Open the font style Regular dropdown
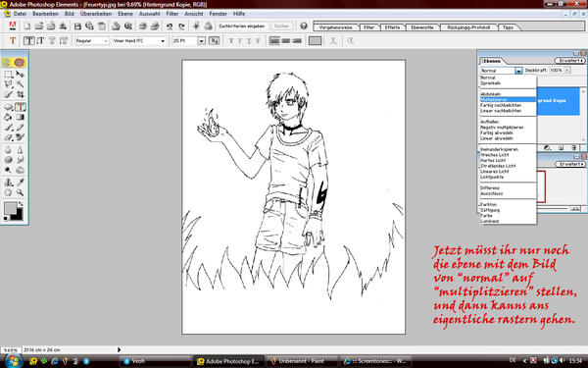588x368 pixels. click(x=92, y=40)
